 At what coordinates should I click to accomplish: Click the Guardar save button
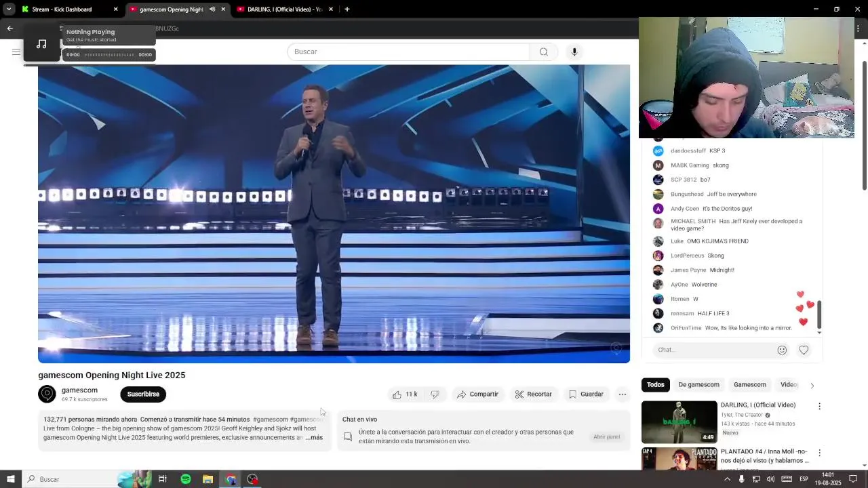(586, 394)
